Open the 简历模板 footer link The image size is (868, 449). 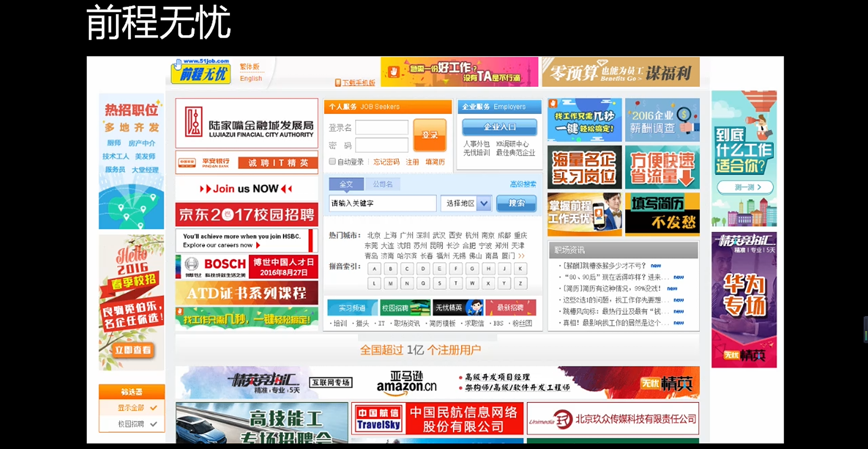point(442,323)
